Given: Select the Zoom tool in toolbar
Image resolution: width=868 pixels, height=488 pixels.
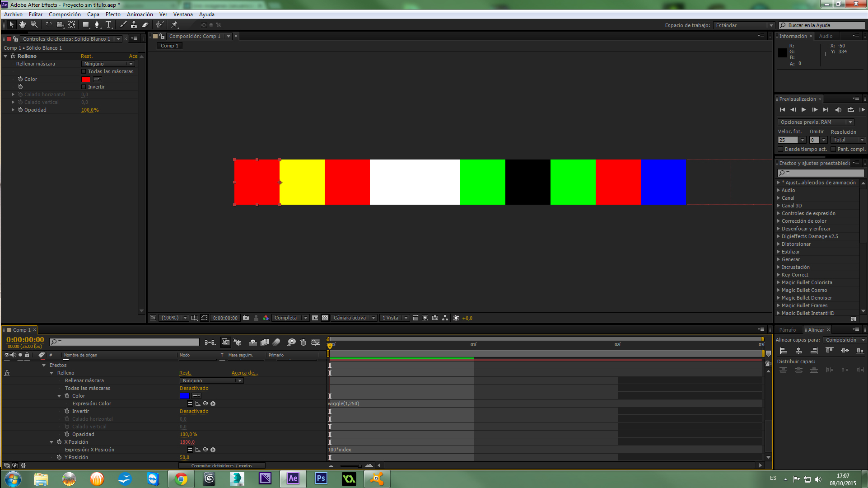Looking at the screenshot, I should [34, 25].
